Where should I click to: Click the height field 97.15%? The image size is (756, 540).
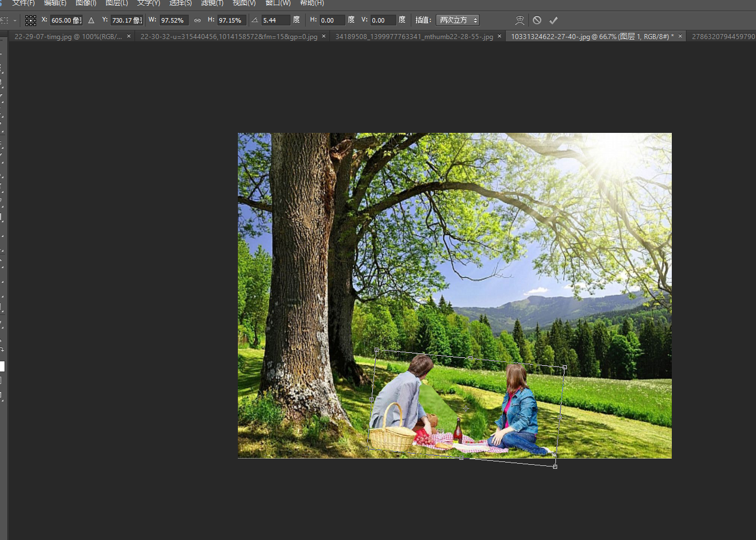(231, 20)
